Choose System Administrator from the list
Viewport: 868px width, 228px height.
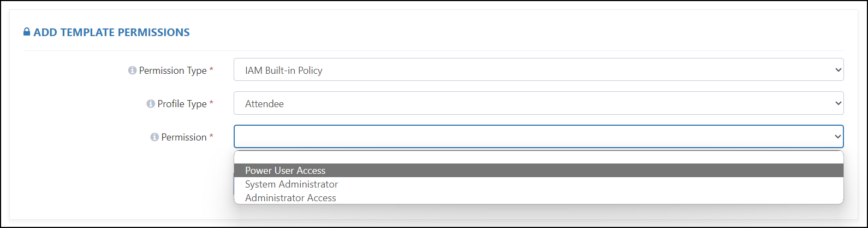pyautogui.click(x=538, y=184)
